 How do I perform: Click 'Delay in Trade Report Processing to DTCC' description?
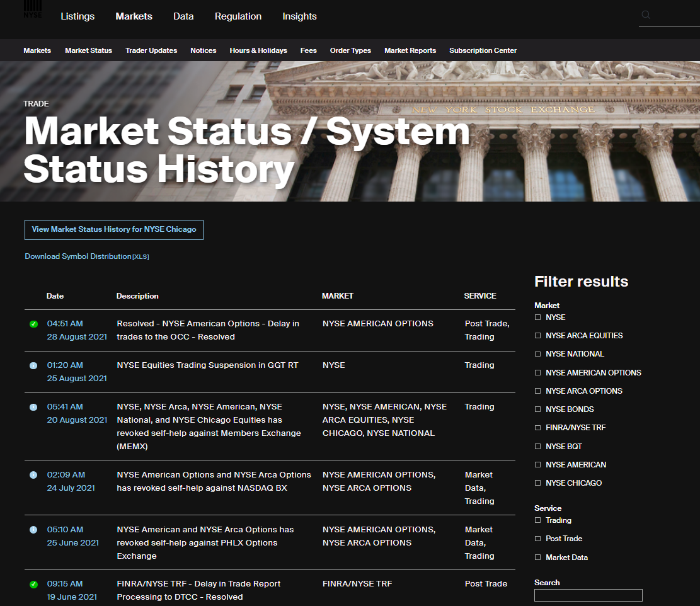pyautogui.click(x=198, y=590)
